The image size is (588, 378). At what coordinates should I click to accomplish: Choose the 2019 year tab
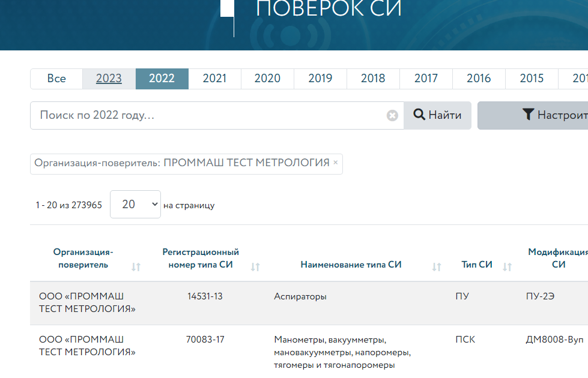pos(320,79)
